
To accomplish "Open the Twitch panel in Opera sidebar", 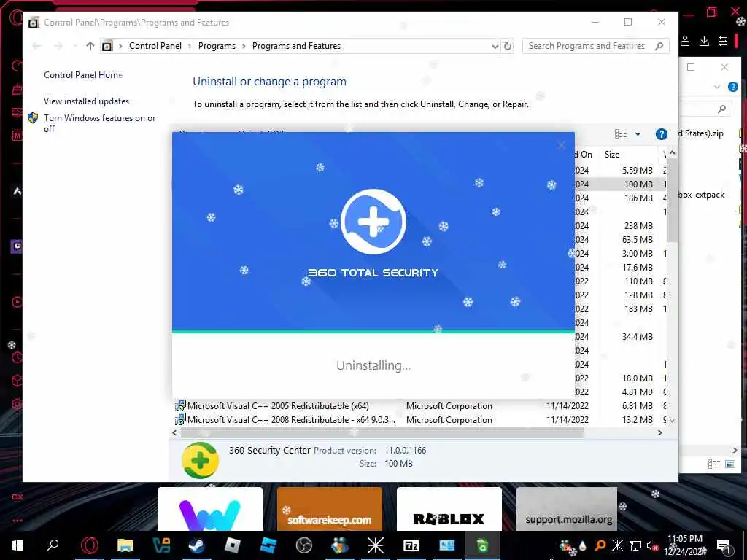I will point(17,246).
